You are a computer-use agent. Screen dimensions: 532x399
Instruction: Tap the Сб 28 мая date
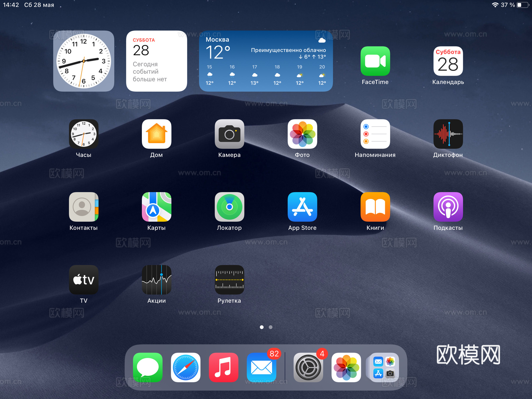[x=39, y=5]
